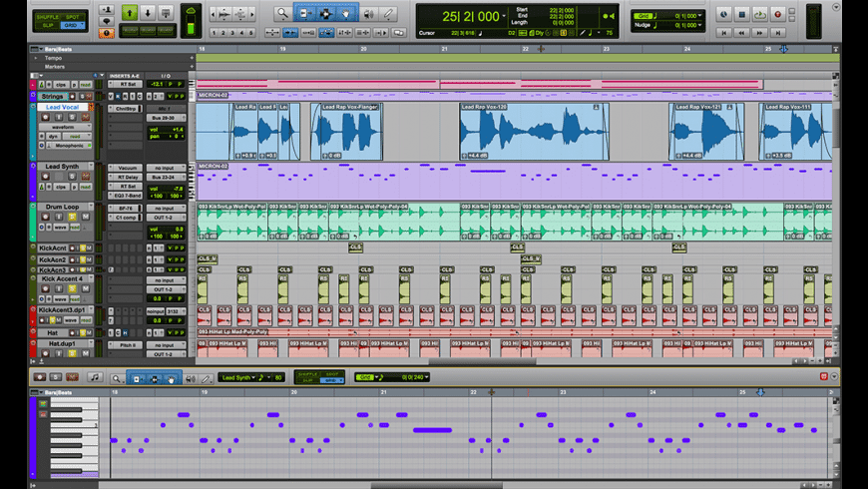The image size is (868, 489).
Task: Select the Grabber hand tool
Action: tap(345, 14)
